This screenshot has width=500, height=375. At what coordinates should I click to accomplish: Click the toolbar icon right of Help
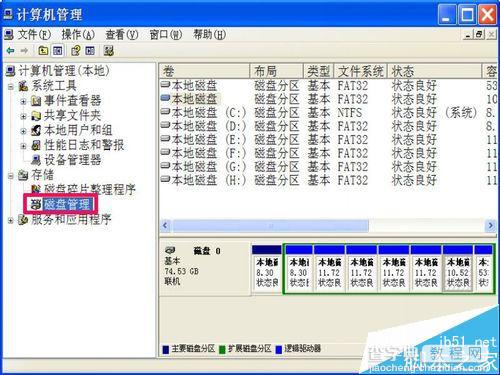[90, 51]
